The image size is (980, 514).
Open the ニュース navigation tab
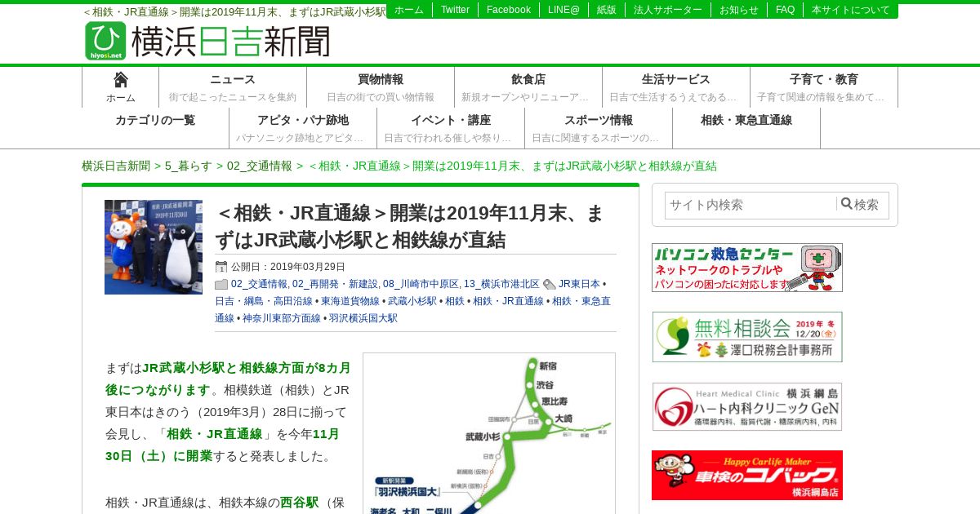(x=233, y=87)
